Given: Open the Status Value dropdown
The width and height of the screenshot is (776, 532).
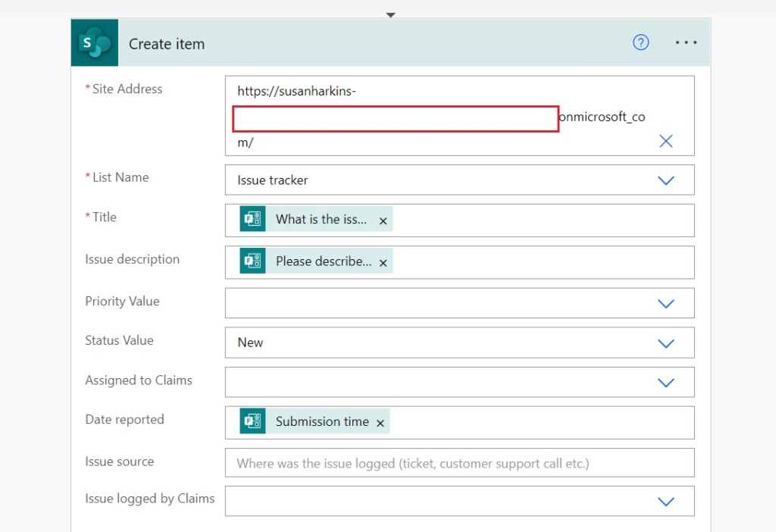Looking at the screenshot, I should (x=665, y=343).
